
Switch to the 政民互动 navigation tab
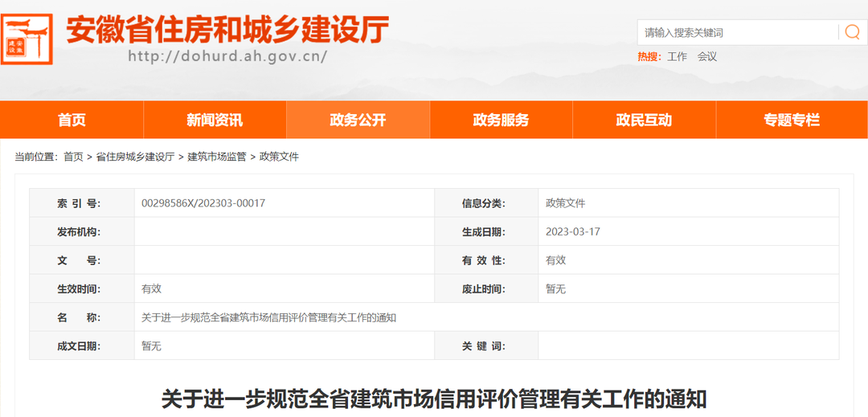click(x=644, y=121)
